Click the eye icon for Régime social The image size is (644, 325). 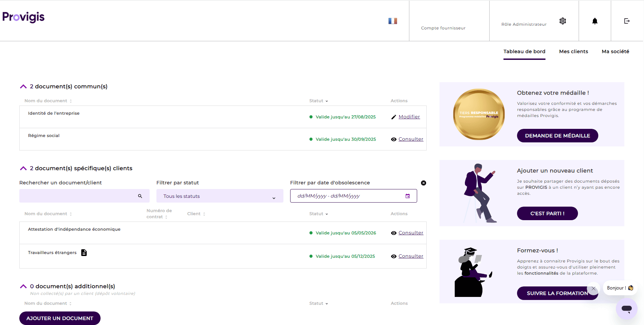pos(394,139)
